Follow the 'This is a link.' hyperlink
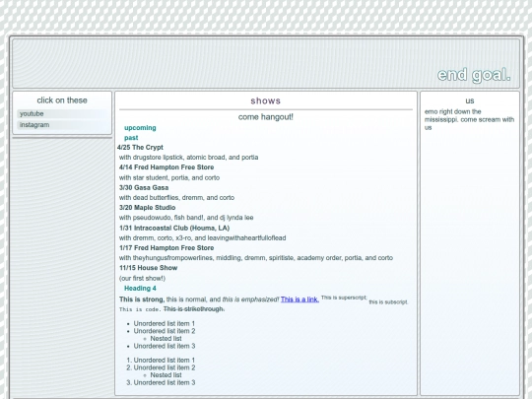 click(299, 299)
